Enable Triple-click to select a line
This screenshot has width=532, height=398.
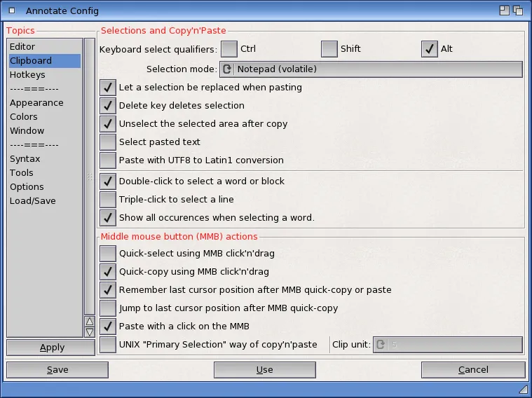(x=108, y=200)
